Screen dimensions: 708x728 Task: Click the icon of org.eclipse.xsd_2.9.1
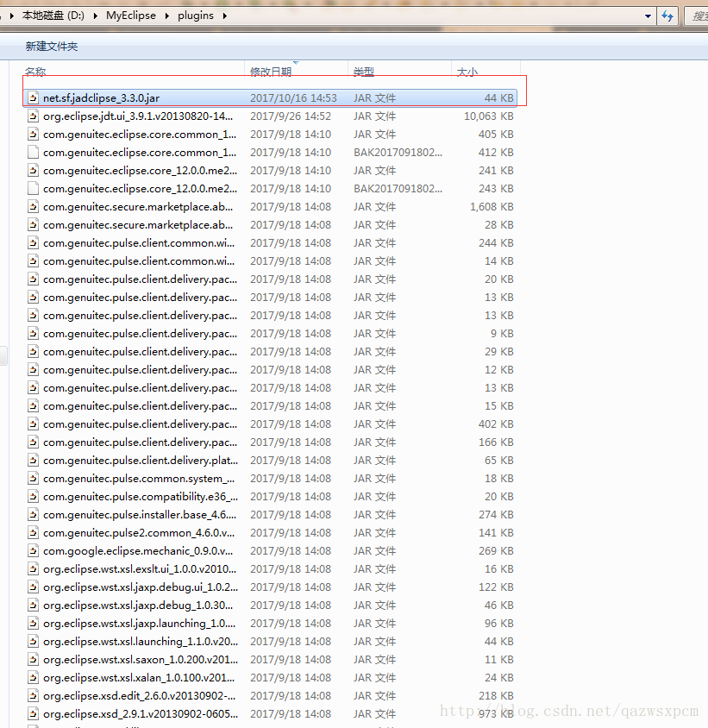coord(33,713)
